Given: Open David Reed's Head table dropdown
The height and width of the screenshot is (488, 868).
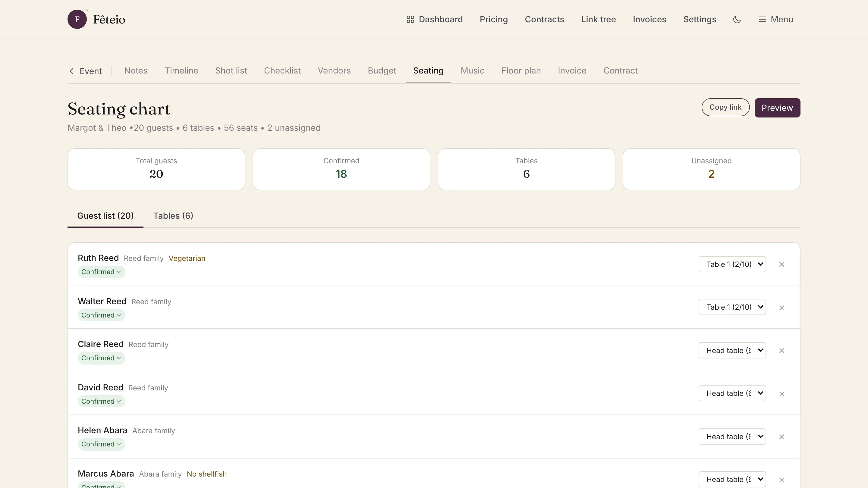Looking at the screenshot, I should (732, 393).
